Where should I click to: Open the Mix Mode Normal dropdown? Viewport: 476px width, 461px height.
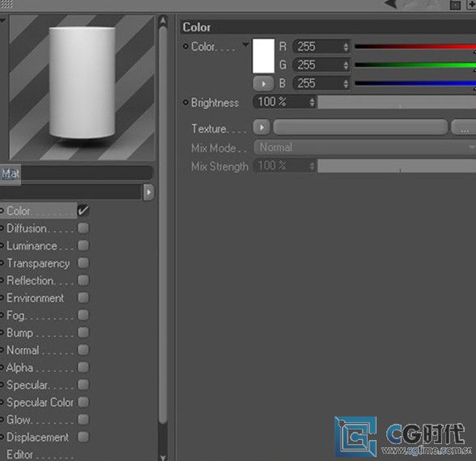coord(364,148)
